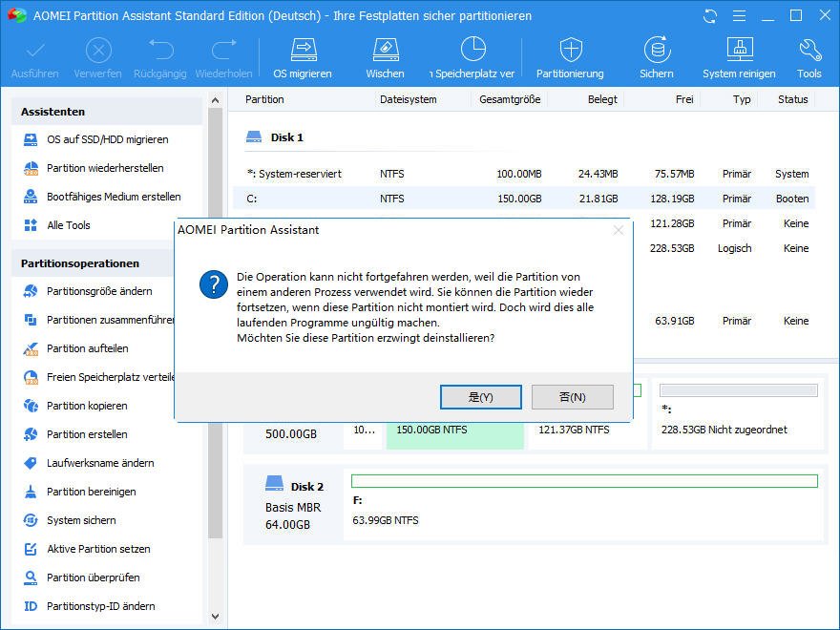
Task: Decline the dialog with 否(N) button
Action: click(x=572, y=397)
